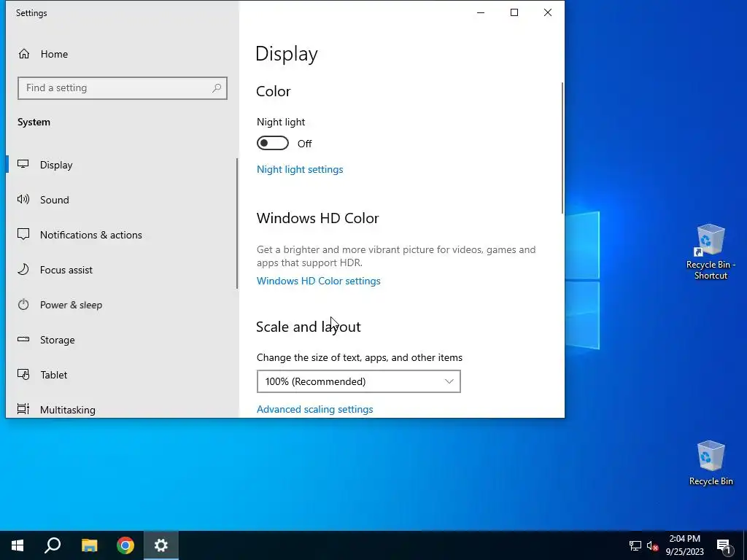Click the muted volume icon in tray

(653, 545)
